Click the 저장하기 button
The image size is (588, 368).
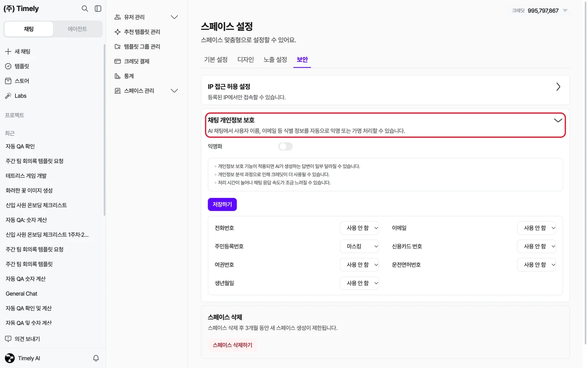pos(222,205)
